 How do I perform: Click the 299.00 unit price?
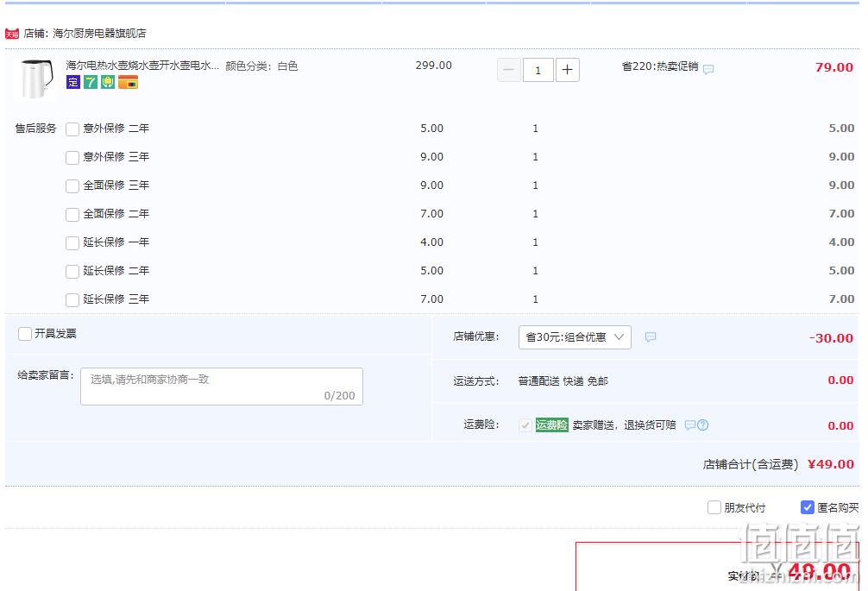click(x=433, y=66)
